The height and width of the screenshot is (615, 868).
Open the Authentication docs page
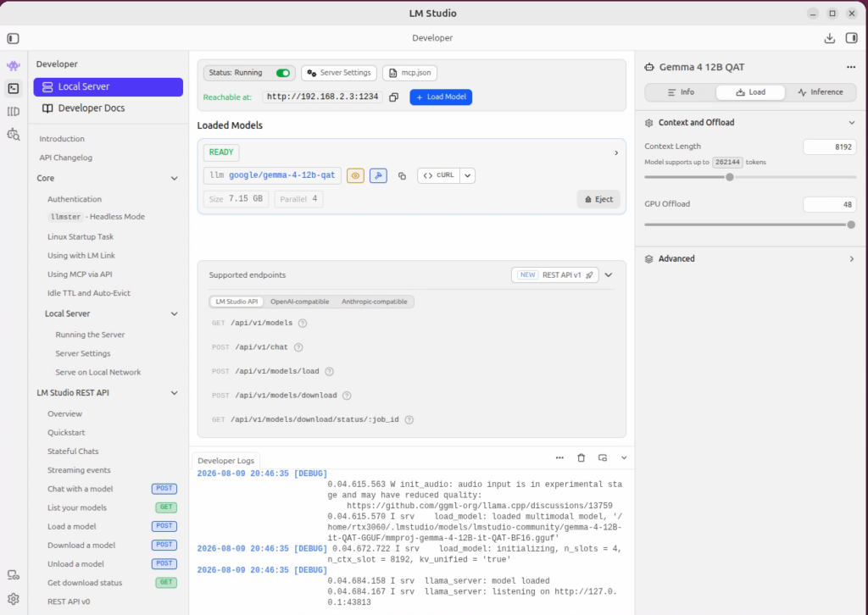75,199
